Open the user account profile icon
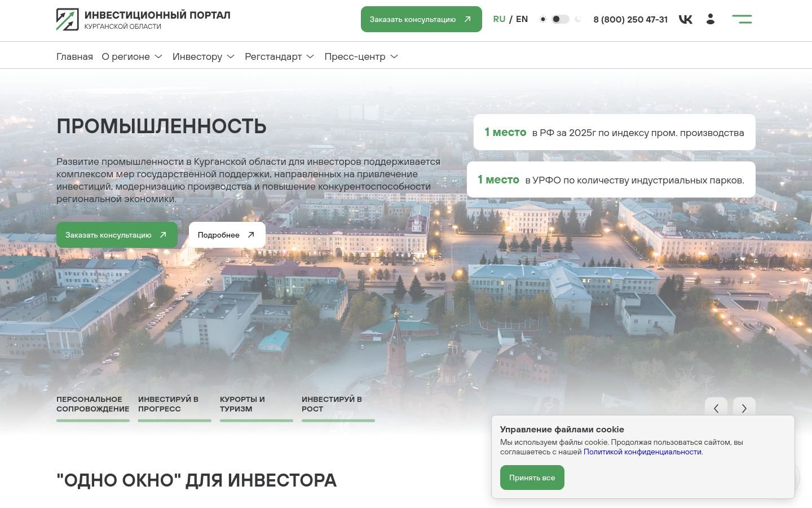Image resolution: width=812 pixels, height=508 pixels. coord(710,19)
